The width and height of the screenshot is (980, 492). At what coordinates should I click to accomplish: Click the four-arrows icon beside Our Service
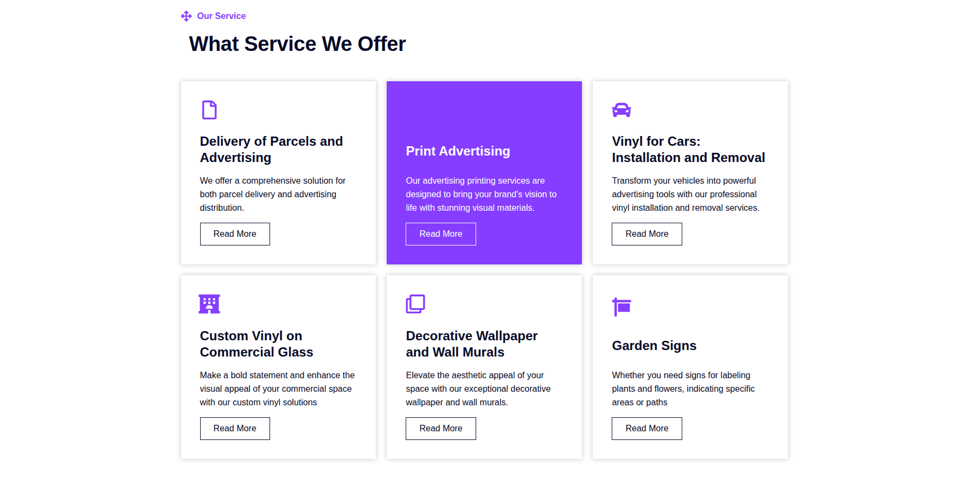click(x=186, y=16)
